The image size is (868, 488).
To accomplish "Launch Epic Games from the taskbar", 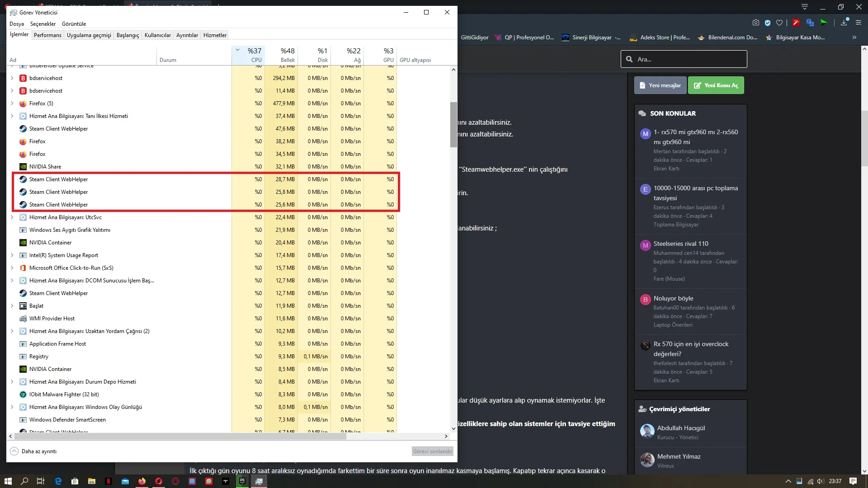I will tap(242, 482).
